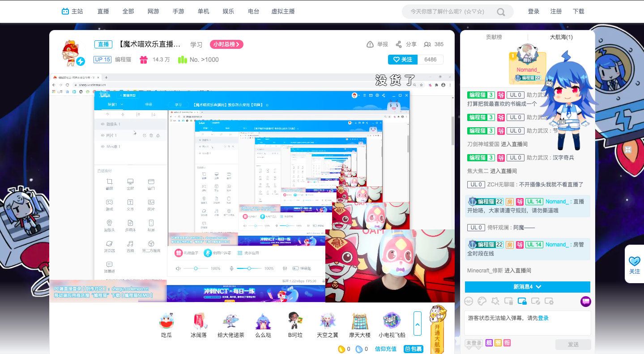This screenshot has height=354, width=644.
Task: Click the star effects icon in chat toolbar
Action: click(x=495, y=301)
